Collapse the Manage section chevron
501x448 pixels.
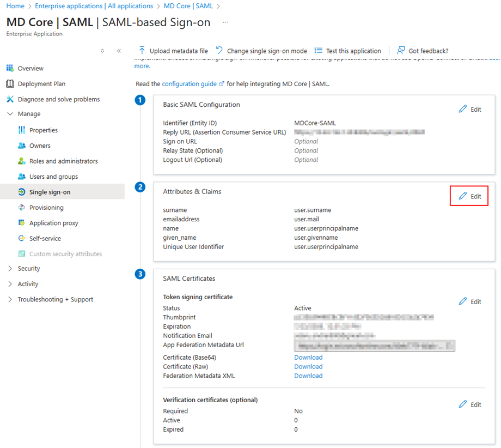pos(10,114)
